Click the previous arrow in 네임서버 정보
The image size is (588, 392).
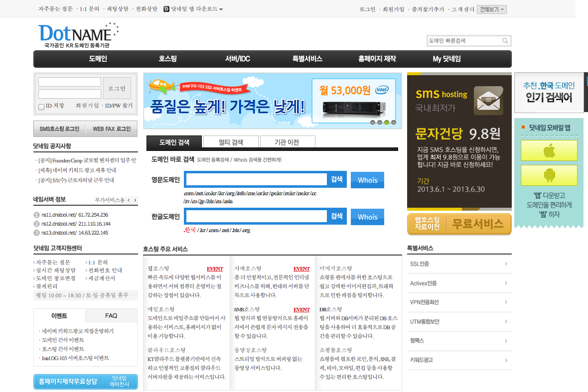pyautogui.click(x=129, y=200)
